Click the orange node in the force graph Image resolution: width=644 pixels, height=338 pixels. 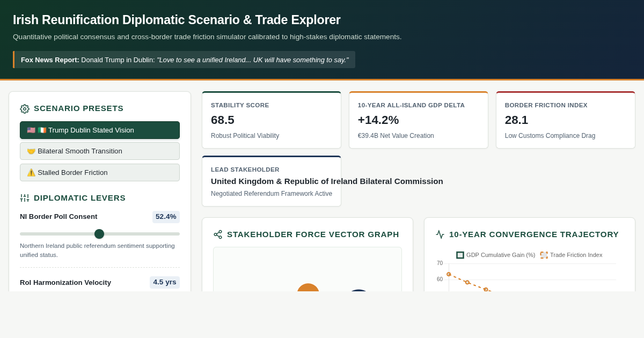point(308,288)
